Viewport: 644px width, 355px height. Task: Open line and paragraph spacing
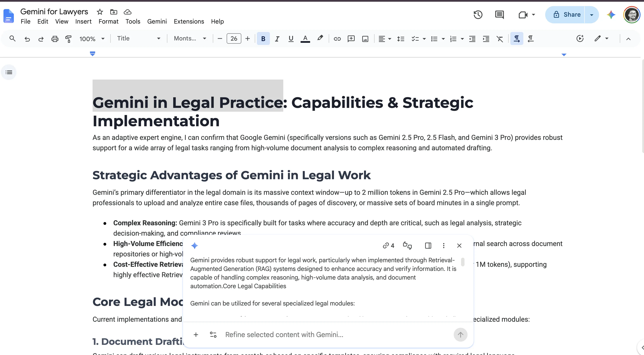(x=400, y=39)
